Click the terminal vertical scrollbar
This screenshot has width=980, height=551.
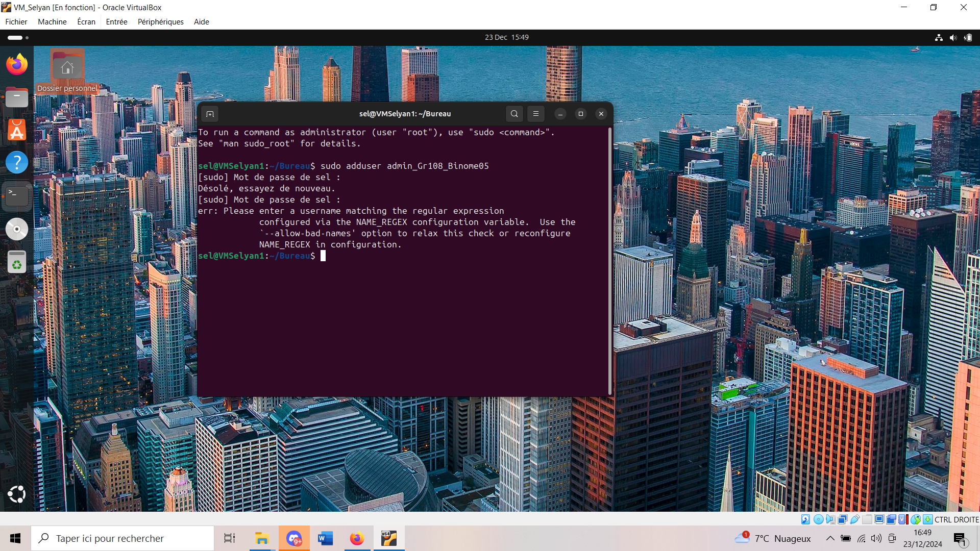coord(610,260)
